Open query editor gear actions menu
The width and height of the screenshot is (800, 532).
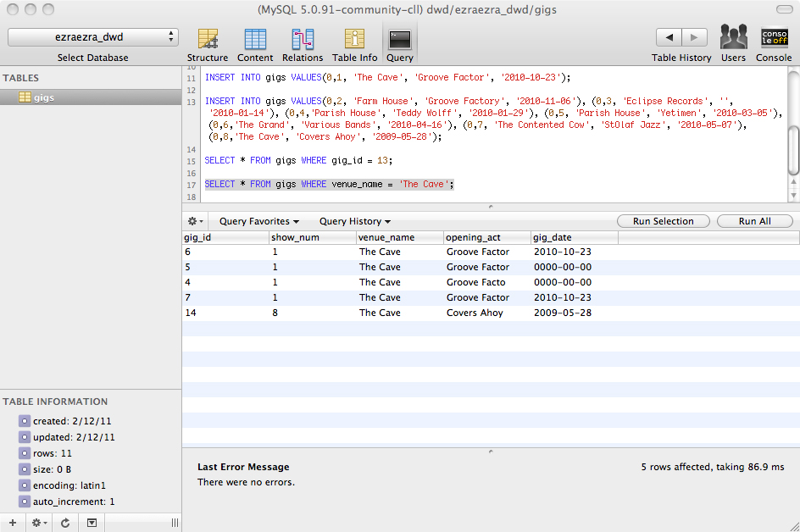point(196,221)
